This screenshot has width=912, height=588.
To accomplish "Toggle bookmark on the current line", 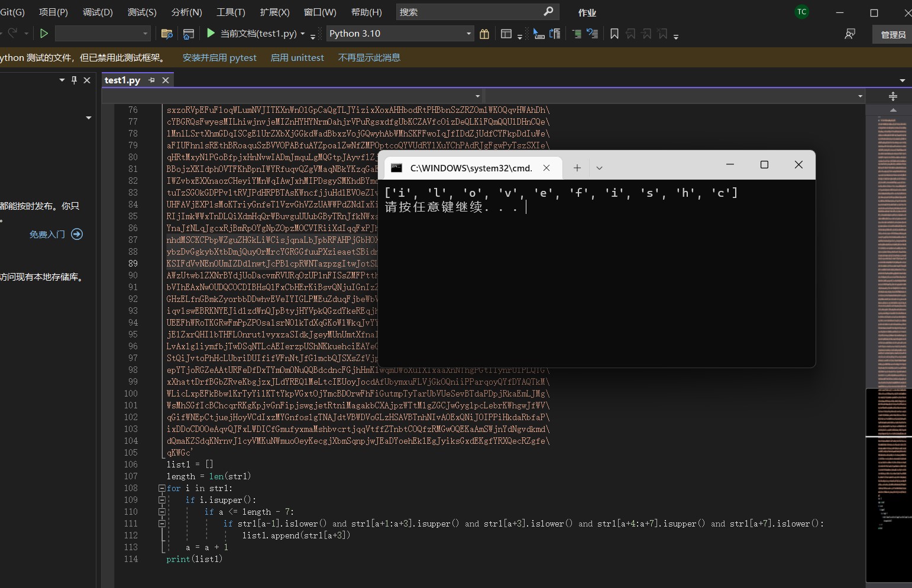I will [x=615, y=34].
